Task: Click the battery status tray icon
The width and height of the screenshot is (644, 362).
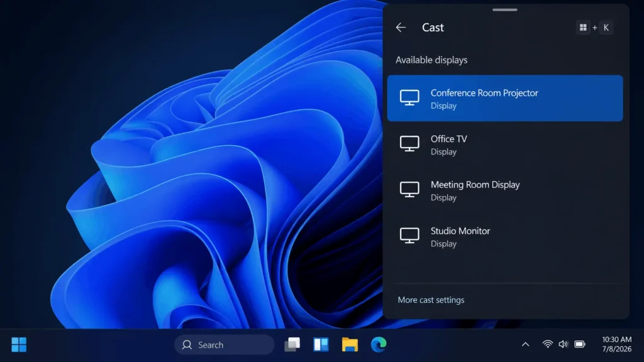Action: coord(579,344)
